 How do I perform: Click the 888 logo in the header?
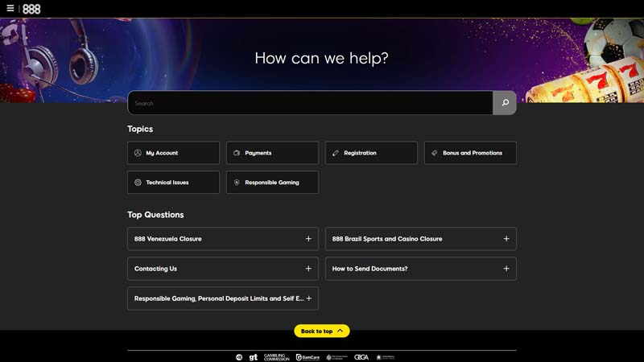[31, 9]
